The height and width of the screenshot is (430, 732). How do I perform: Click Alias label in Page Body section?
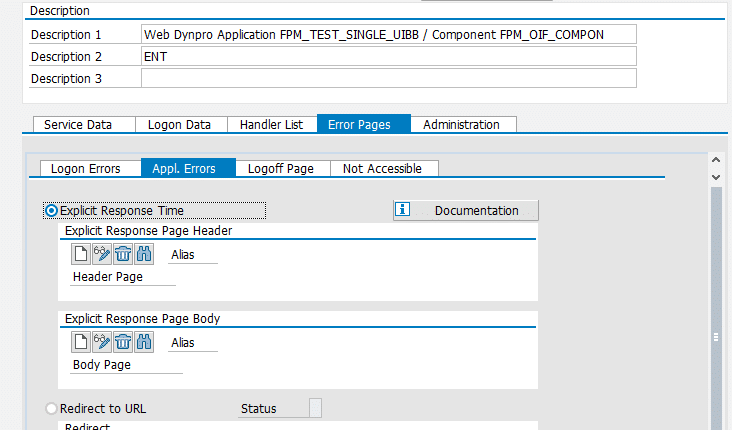tap(183, 342)
